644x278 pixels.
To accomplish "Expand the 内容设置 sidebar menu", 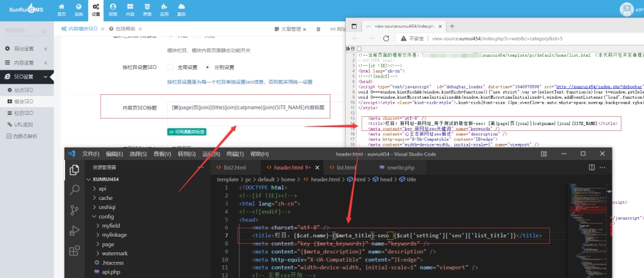I will coord(26,63).
